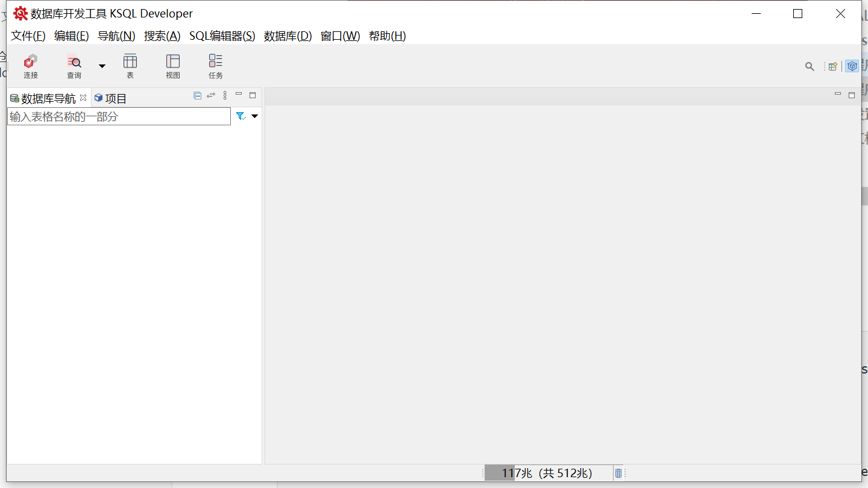Switch to the 项目 tab
Viewport: 868px width, 488px height.
tap(111, 98)
